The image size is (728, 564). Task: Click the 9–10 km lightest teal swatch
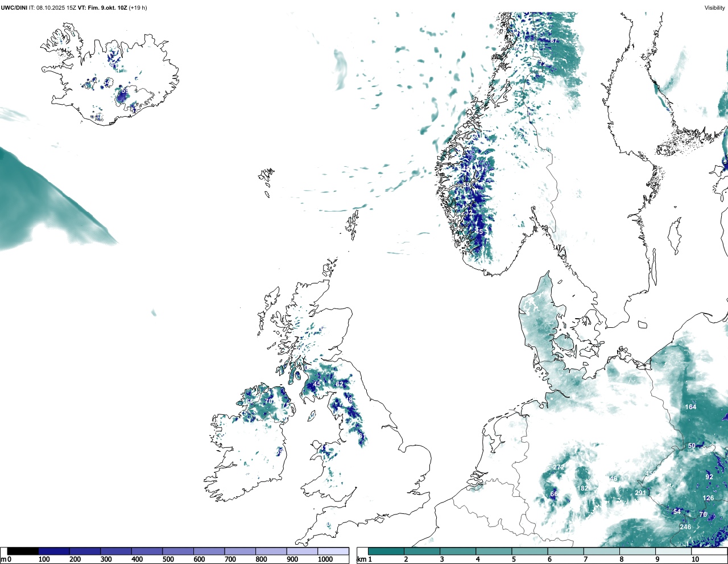(x=673, y=551)
